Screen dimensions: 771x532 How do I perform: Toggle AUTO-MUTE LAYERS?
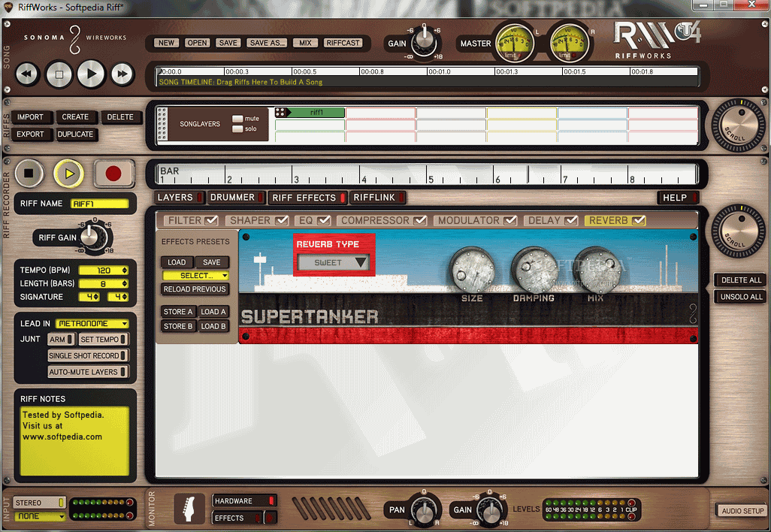tap(88, 372)
